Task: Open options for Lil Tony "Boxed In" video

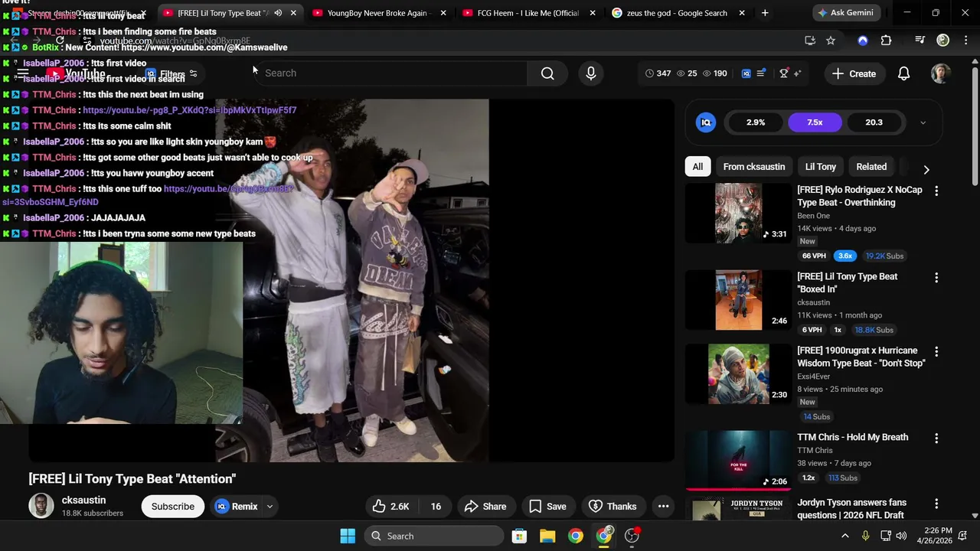Action: tap(936, 277)
